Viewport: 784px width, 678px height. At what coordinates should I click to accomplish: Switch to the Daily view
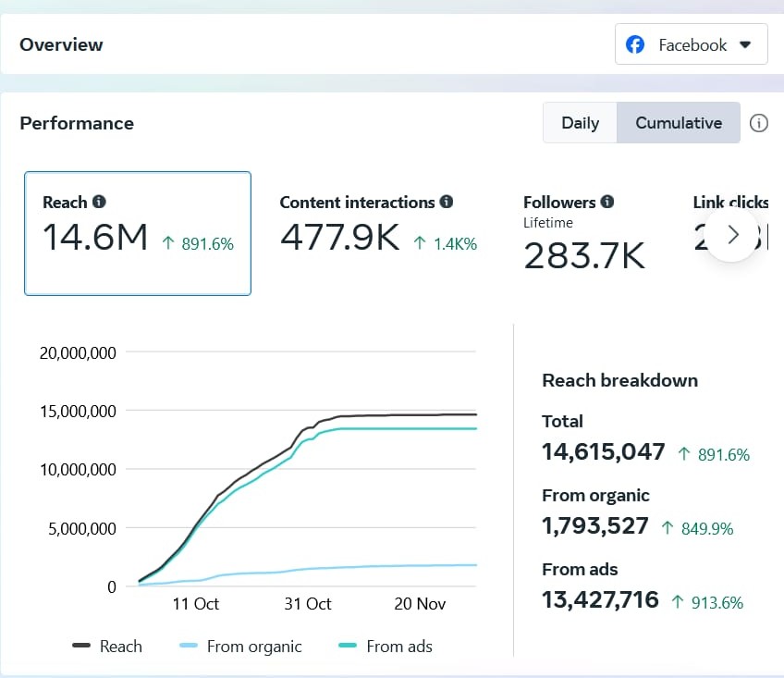[580, 123]
